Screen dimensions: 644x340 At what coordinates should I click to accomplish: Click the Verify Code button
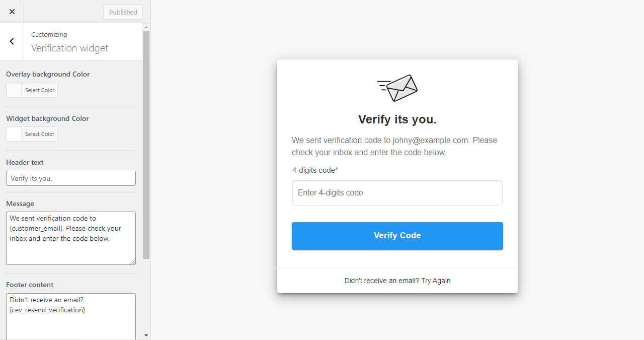click(397, 236)
